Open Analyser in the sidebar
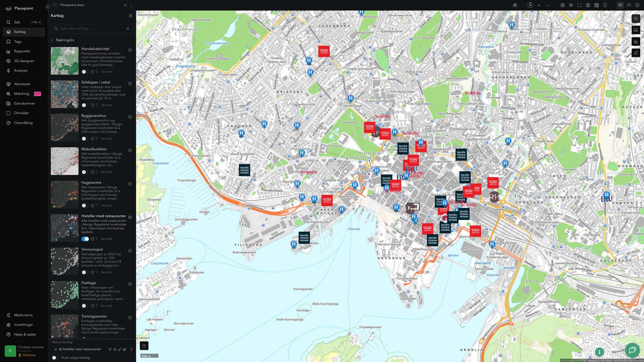The image size is (644, 362). click(24, 70)
